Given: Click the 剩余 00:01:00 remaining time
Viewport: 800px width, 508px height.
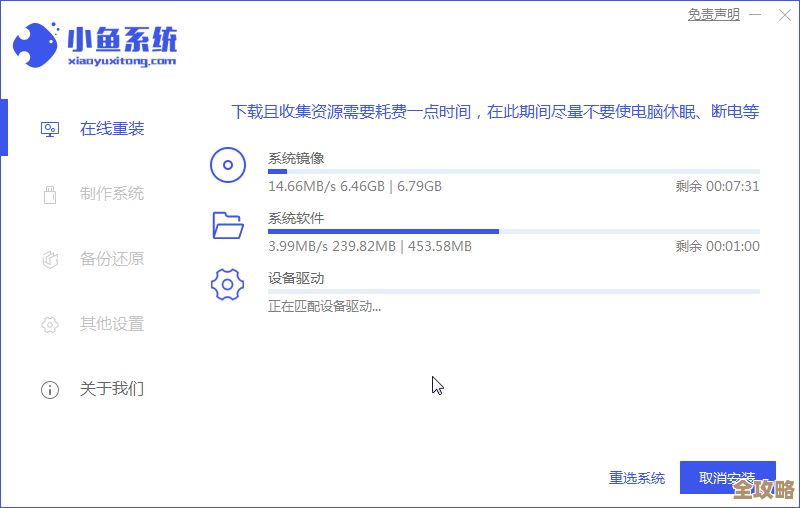Looking at the screenshot, I should [717, 246].
